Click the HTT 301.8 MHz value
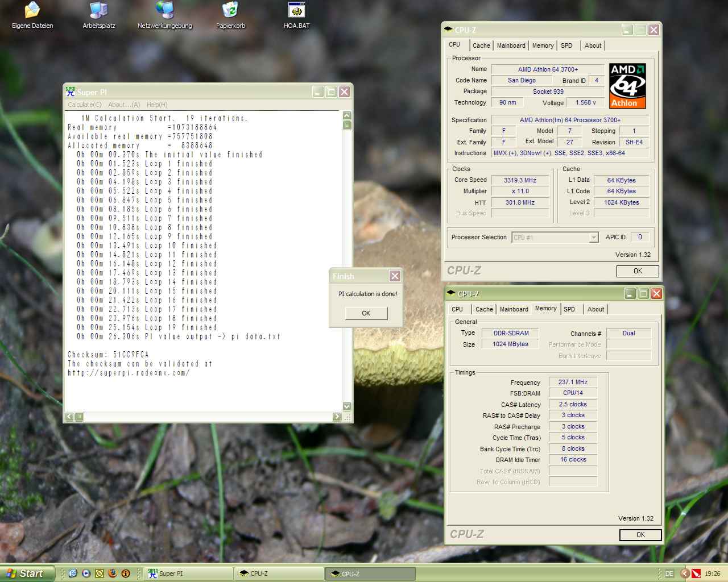 pos(520,202)
